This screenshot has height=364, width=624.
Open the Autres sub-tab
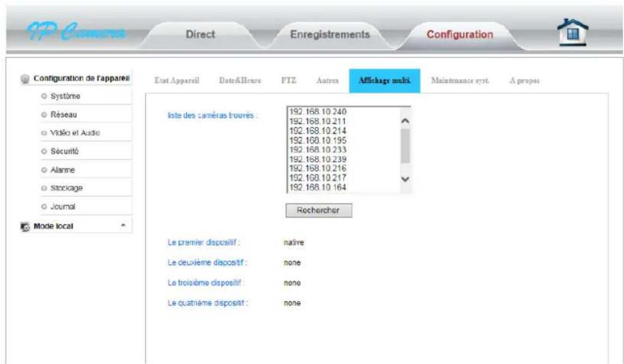click(x=327, y=81)
